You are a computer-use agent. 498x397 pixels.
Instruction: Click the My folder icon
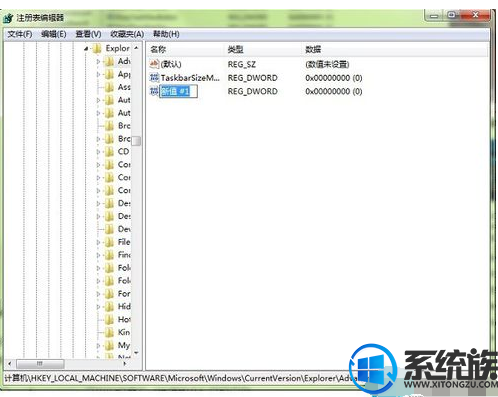point(109,345)
